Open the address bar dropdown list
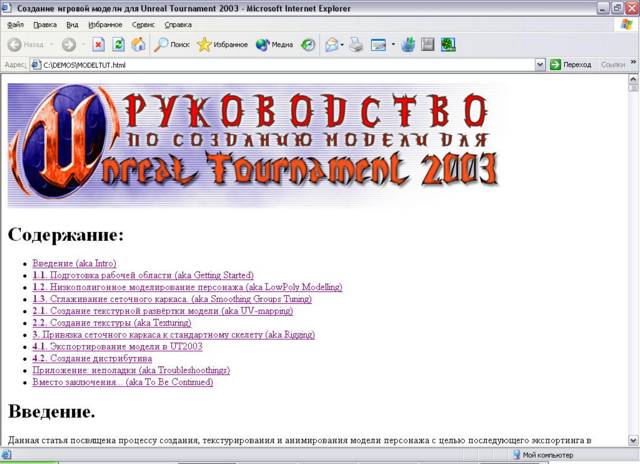Screen dimensions: 640x464 pyautogui.click(x=540, y=64)
